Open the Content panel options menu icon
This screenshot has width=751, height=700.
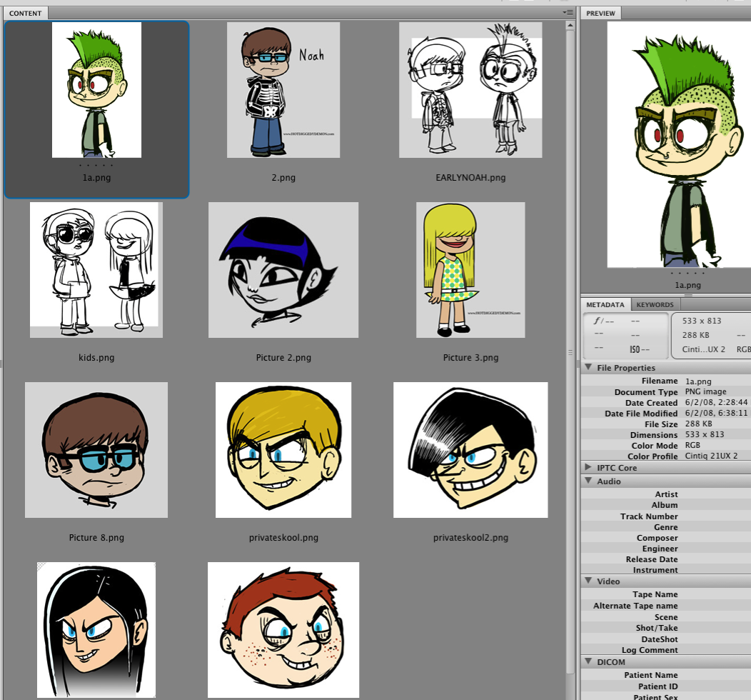point(568,13)
